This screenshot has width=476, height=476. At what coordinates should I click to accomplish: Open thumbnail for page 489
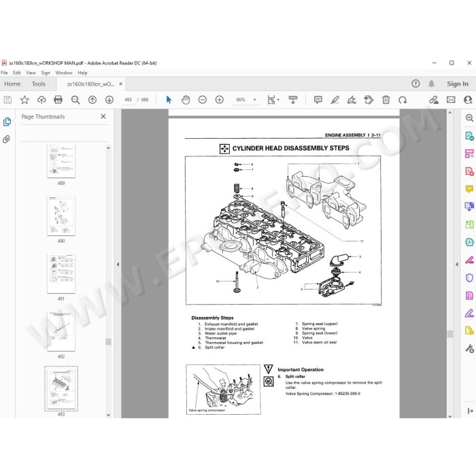[61, 161]
